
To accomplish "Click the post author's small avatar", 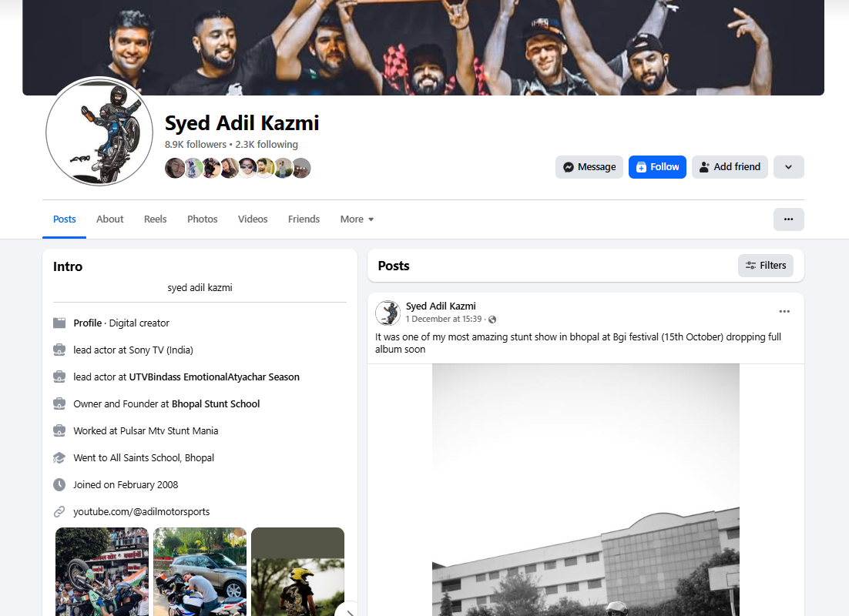I will [x=388, y=313].
